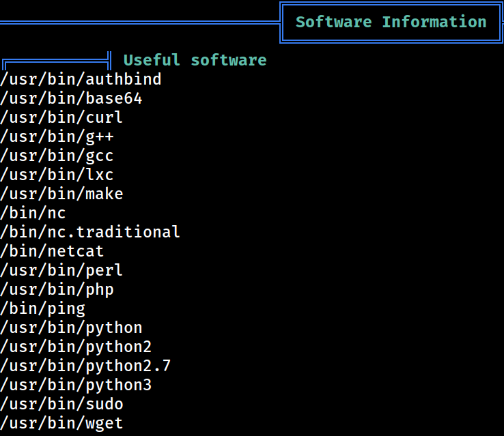Select the /bin/netcat path
Screen dimensions: 504x436
(52, 251)
